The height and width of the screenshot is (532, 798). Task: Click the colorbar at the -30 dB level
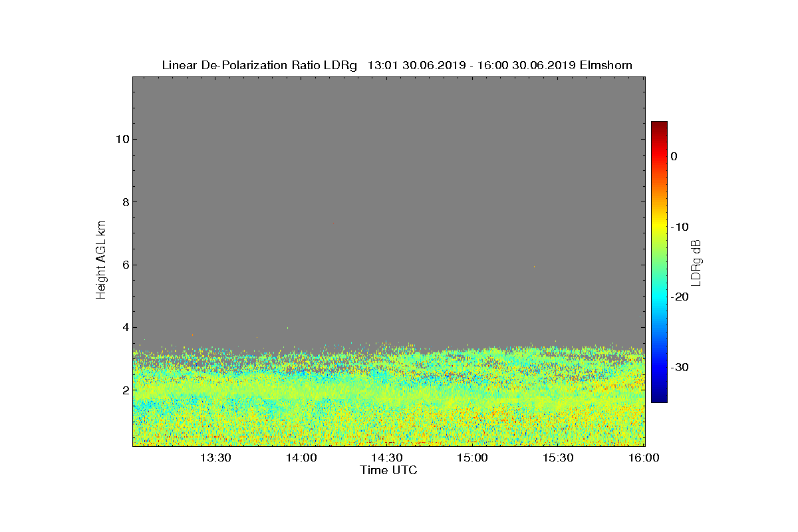[659, 367]
